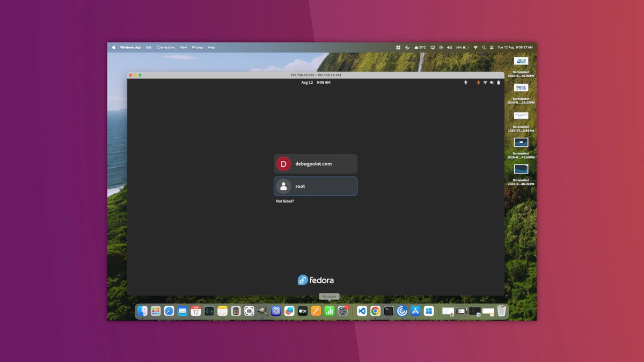644x362 pixels.
Task: Open the macOS Control Center
Action: (491, 47)
